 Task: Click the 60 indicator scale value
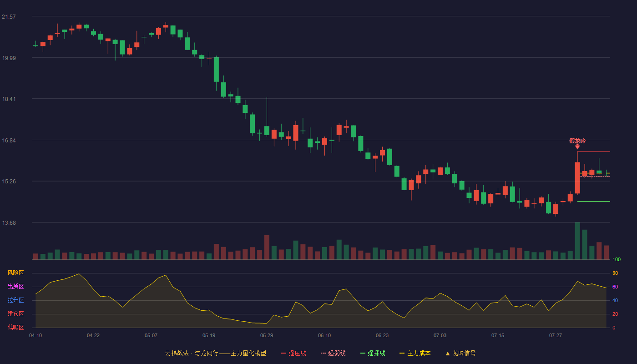(x=615, y=287)
